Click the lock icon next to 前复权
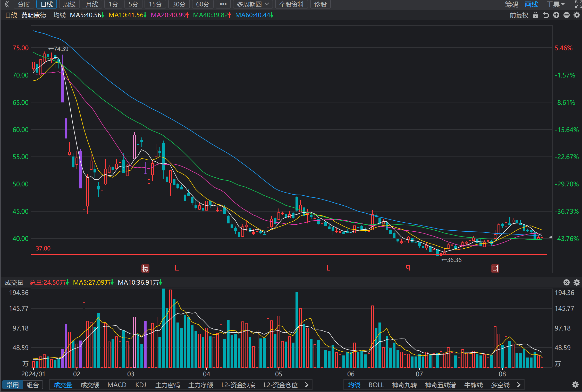 (x=536, y=15)
